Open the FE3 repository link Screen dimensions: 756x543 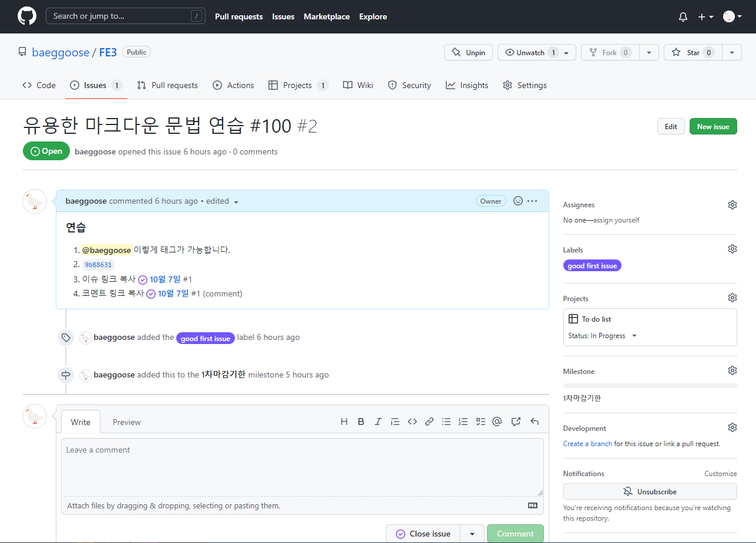coord(108,52)
